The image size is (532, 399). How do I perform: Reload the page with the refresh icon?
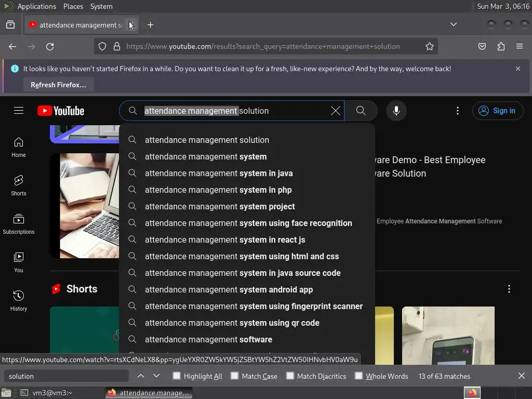(x=50, y=46)
